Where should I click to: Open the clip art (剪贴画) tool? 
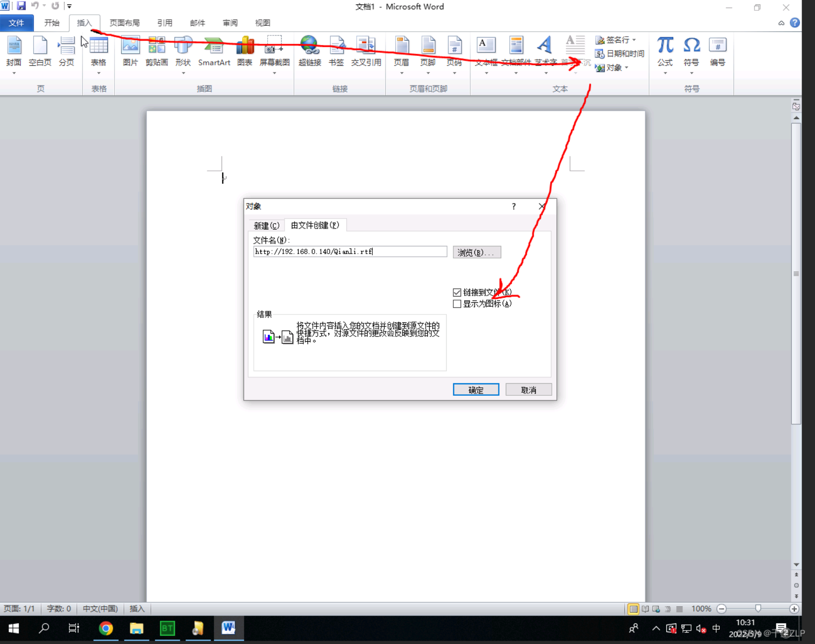(x=157, y=51)
